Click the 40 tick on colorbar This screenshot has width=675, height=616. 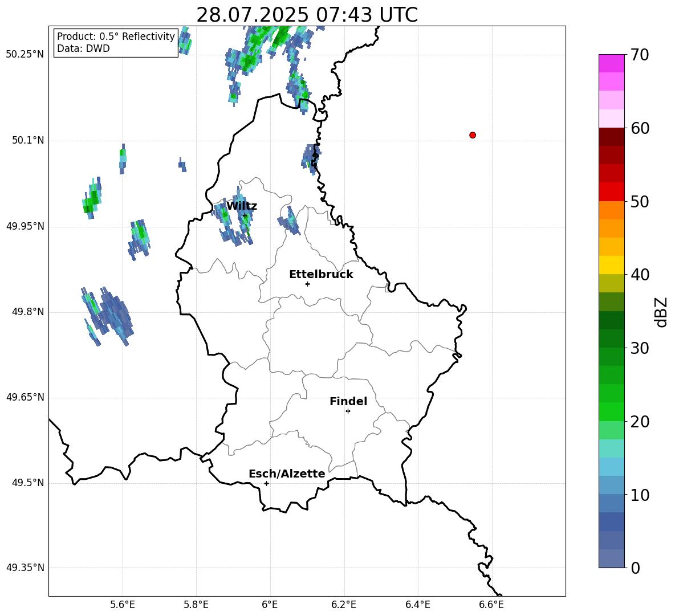click(x=640, y=275)
